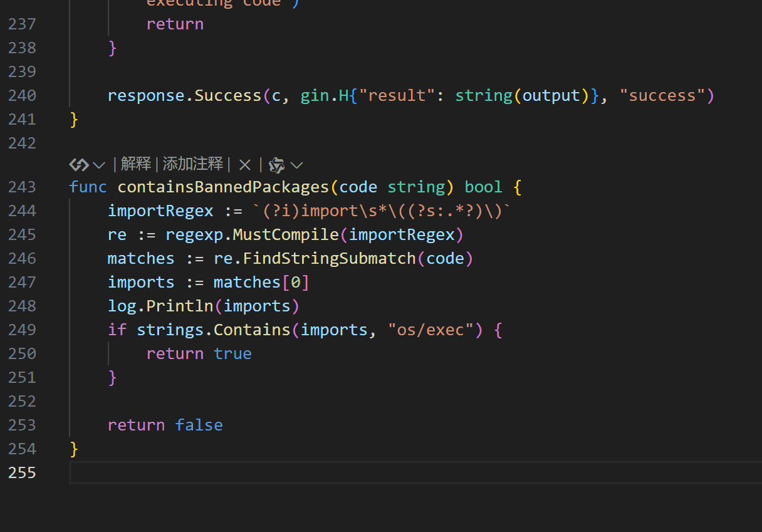762x532 pixels.
Task: Click line number 249 in the gutter
Action: [23, 330]
